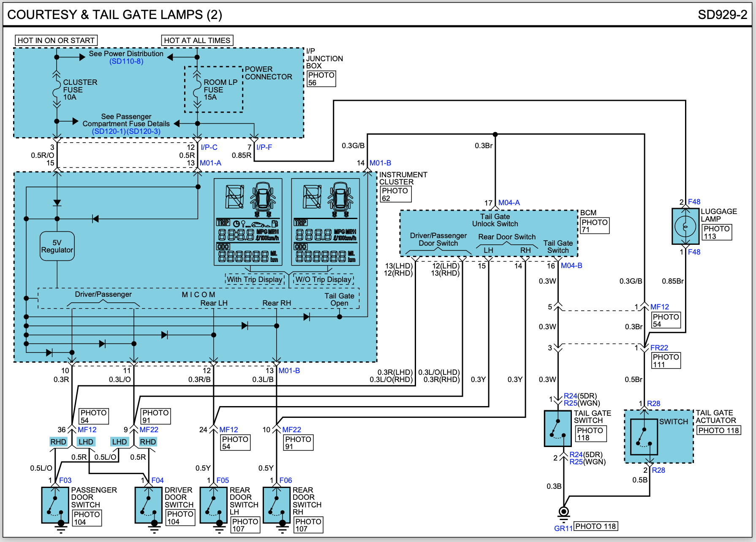Image resolution: width=756 pixels, height=542 pixels.
Task: Click the HOT AT ALL TIMES label
Action: 197,41
